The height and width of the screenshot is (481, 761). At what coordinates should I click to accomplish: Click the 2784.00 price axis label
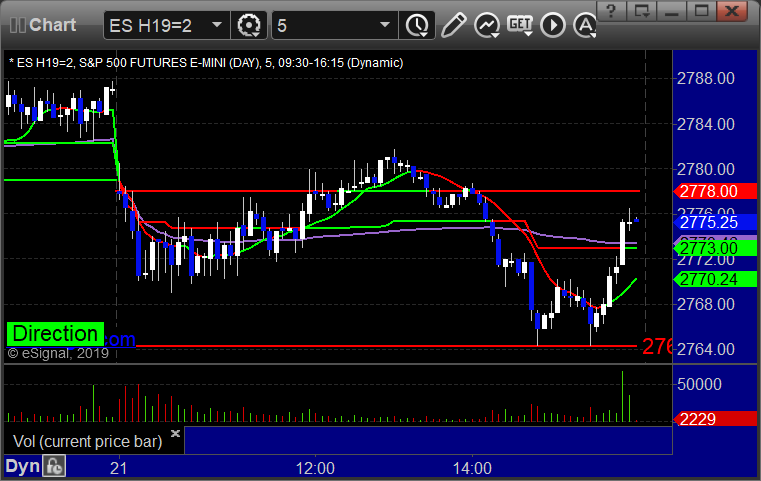coord(706,124)
